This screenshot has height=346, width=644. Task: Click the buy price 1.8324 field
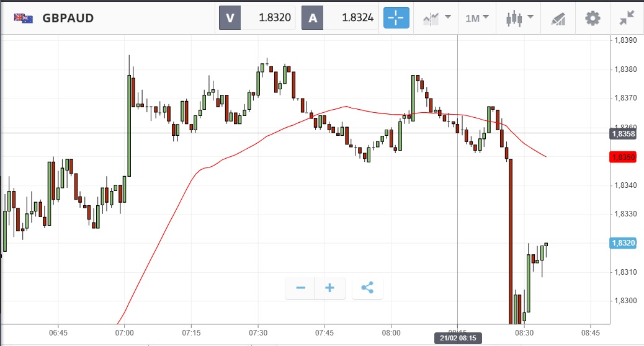(x=351, y=18)
